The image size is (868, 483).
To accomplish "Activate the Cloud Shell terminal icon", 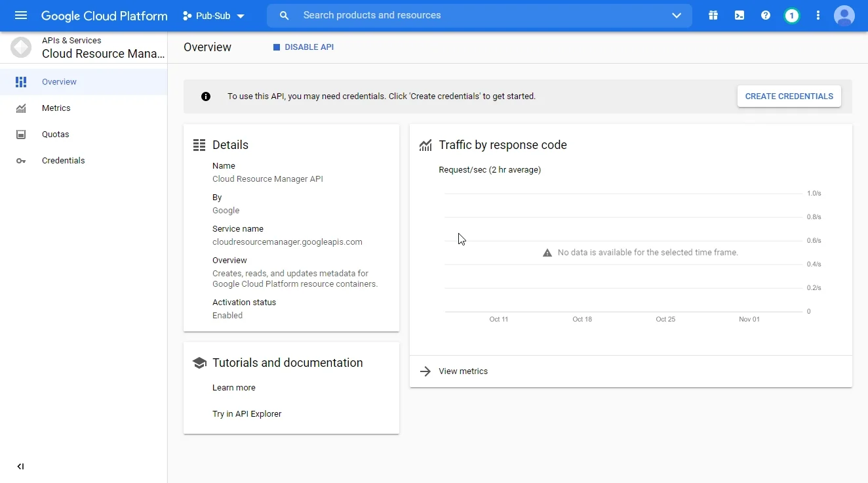I will point(740,15).
